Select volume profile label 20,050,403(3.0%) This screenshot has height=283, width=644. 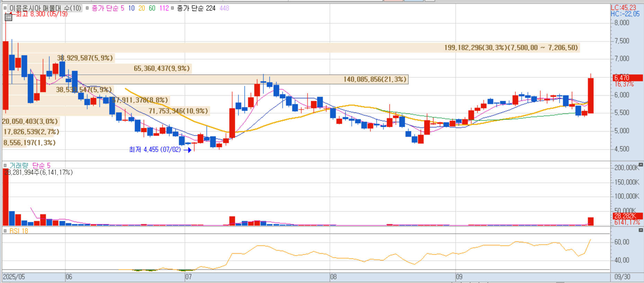tap(30, 121)
